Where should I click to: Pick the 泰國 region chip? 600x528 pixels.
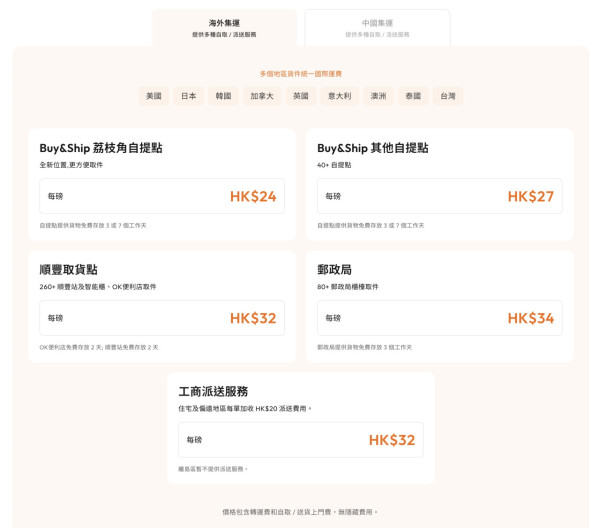point(413,96)
